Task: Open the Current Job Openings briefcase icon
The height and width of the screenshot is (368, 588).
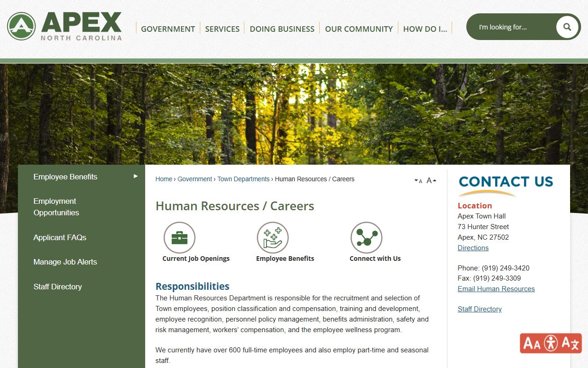Action: click(x=180, y=238)
